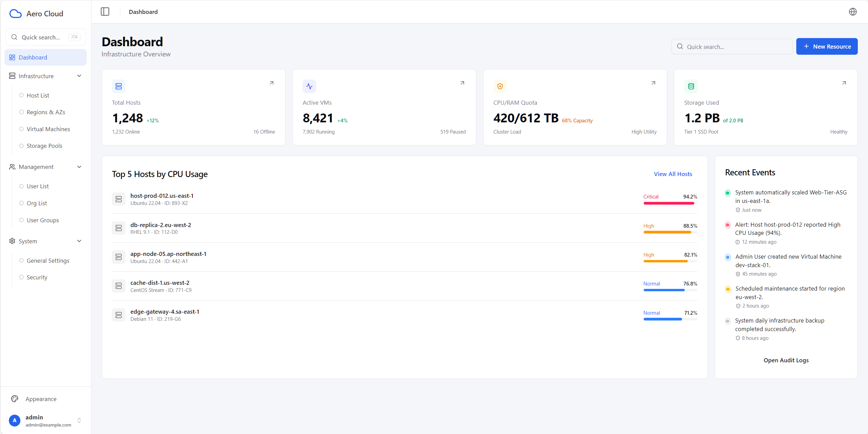
Task: Open CPU/RAM Quota card arrow icon
Action: point(653,83)
